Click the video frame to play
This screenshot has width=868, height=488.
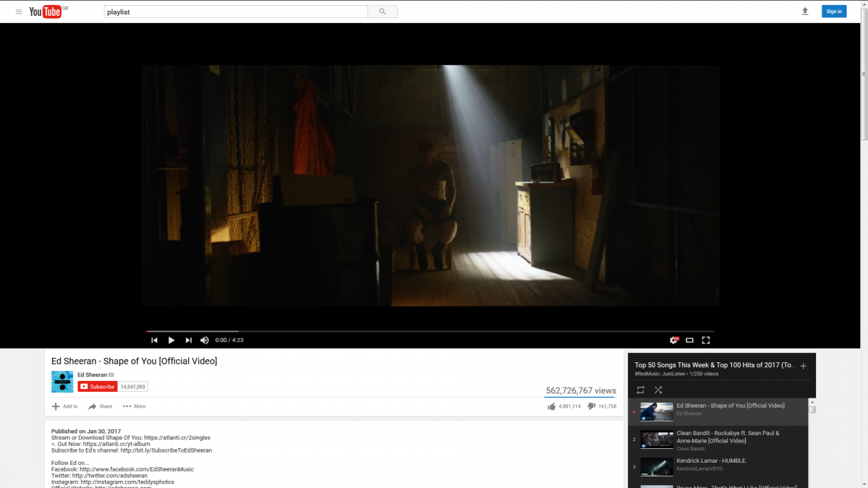tap(430, 186)
